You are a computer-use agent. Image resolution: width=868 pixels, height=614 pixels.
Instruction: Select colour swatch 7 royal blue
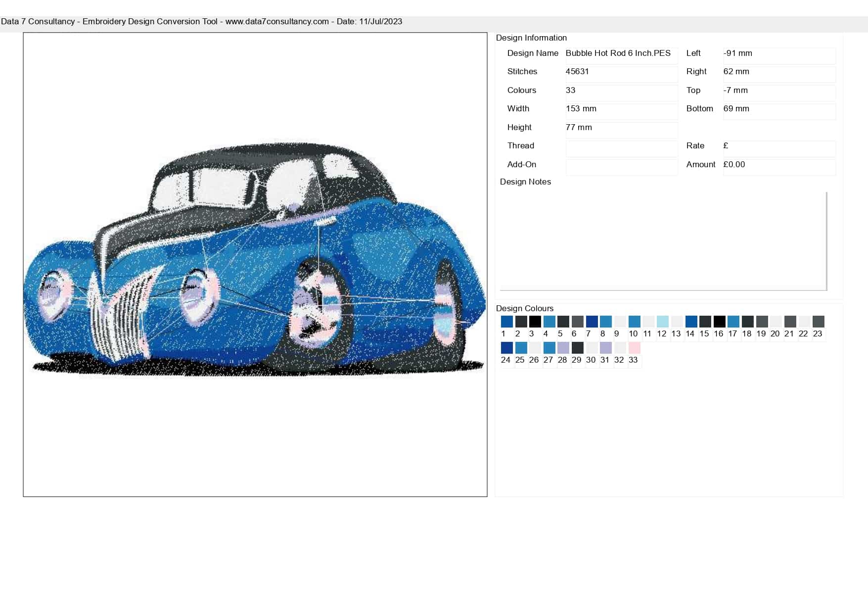(592, 322)
